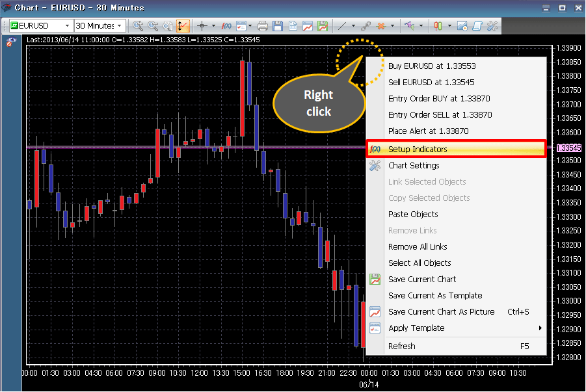The height and width of the screenshot is (392, 586).
Task: Open the crosshair tool dropdown arrow
Action: (213, 26)
